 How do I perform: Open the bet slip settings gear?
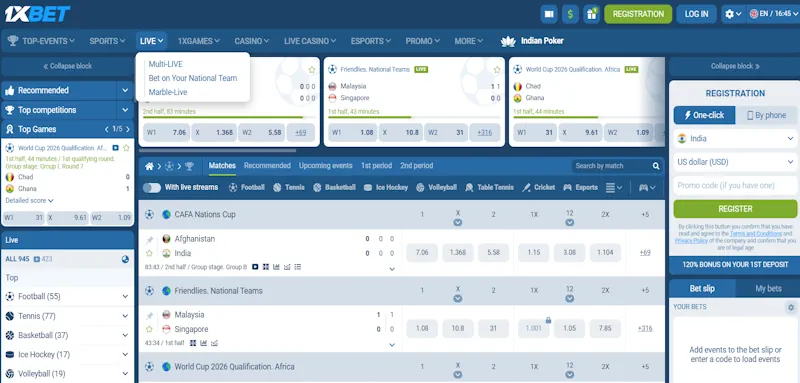(x=791, y=307)
